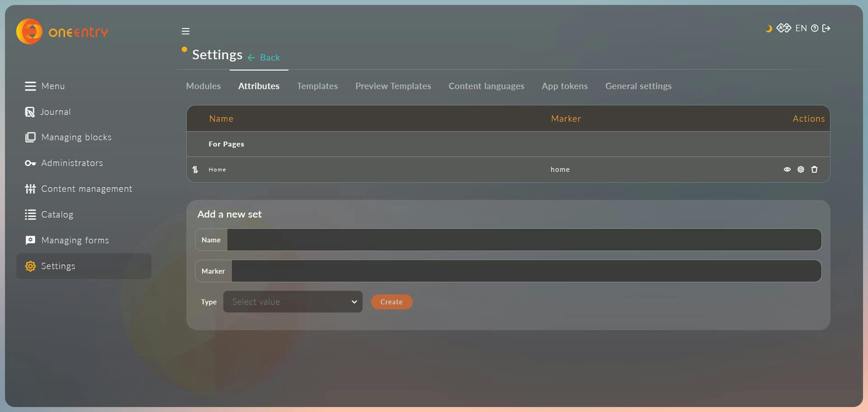This screenshot has height=412, width=868.
Task: Click the Journal sidebar icon
Action: (x=29, y=111)
